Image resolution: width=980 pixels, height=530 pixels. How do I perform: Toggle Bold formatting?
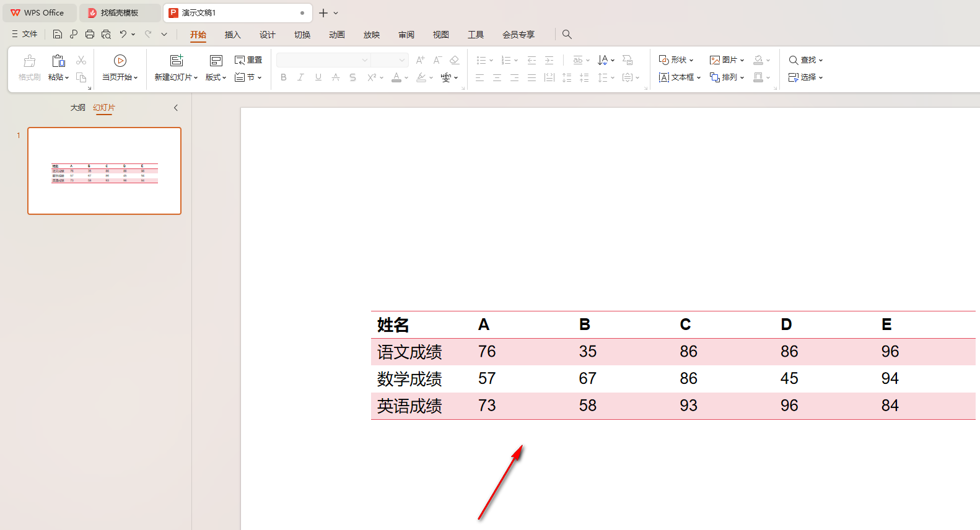coord(284,77)
